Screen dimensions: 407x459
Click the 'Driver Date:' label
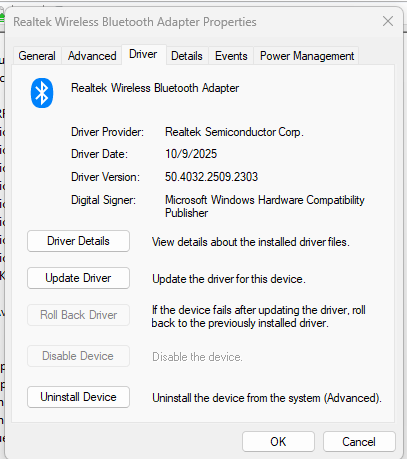tap(99, 154)
